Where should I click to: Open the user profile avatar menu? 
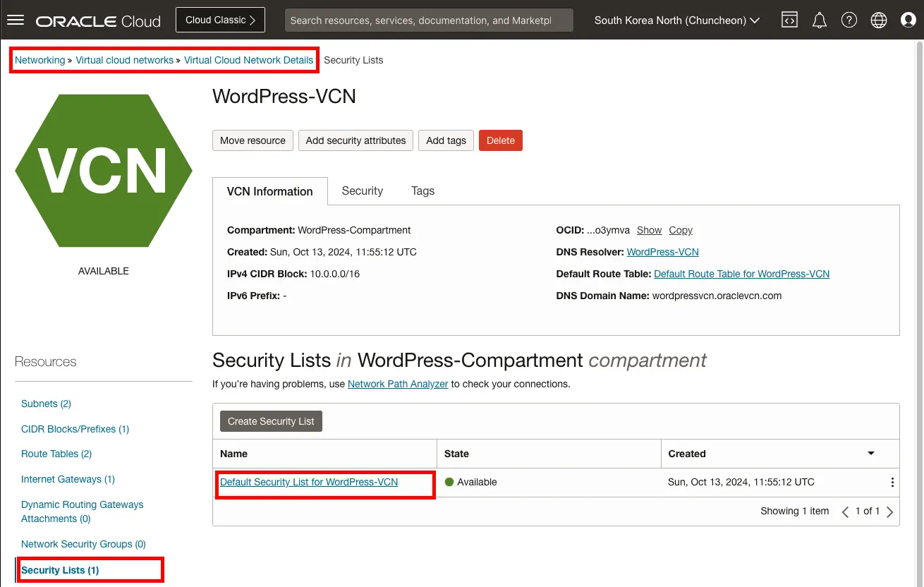click(908, 20)
